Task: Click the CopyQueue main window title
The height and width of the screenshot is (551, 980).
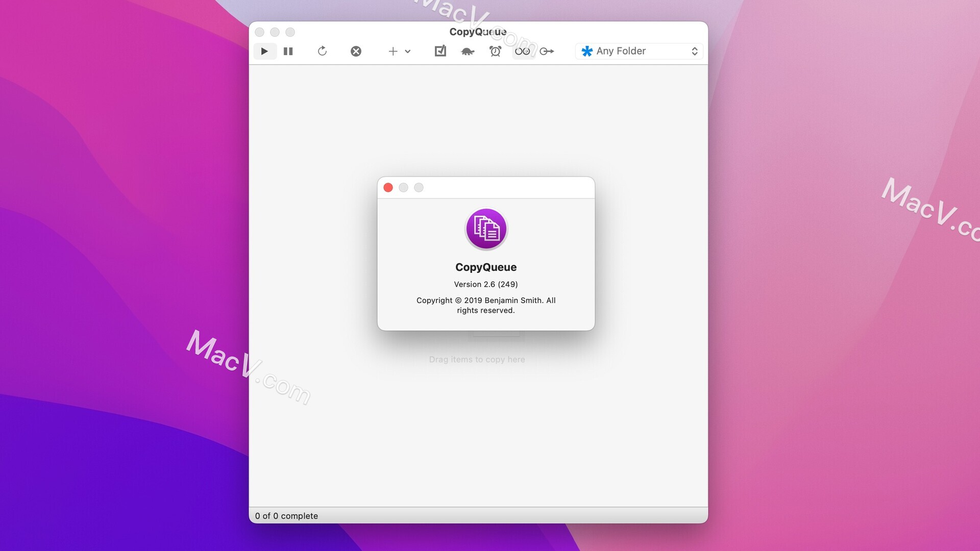Action: pos(478,32)
